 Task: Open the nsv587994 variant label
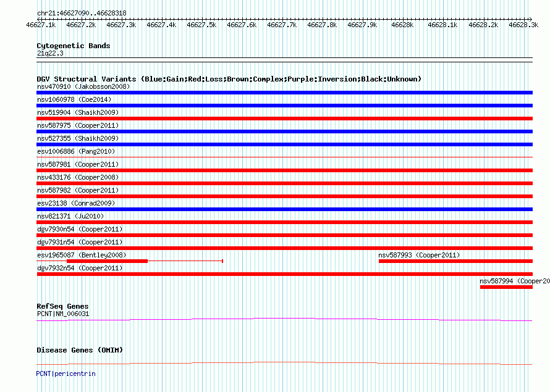(515, 281)
